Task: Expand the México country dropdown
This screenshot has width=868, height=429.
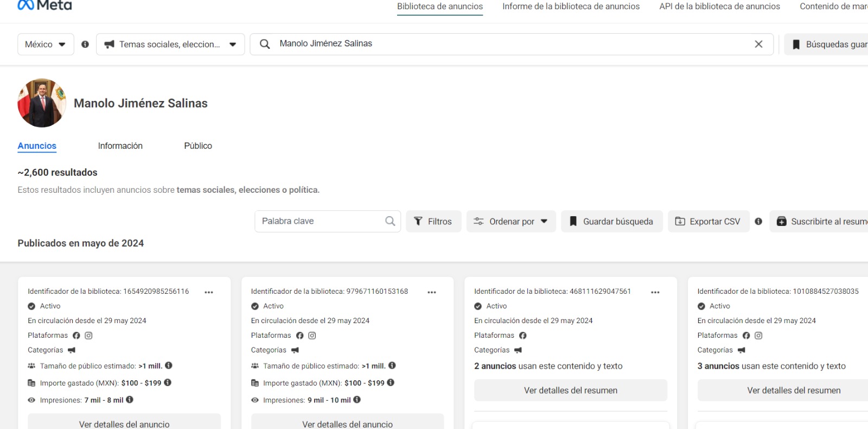Action: pyautogui.click(x=46, y=45)
